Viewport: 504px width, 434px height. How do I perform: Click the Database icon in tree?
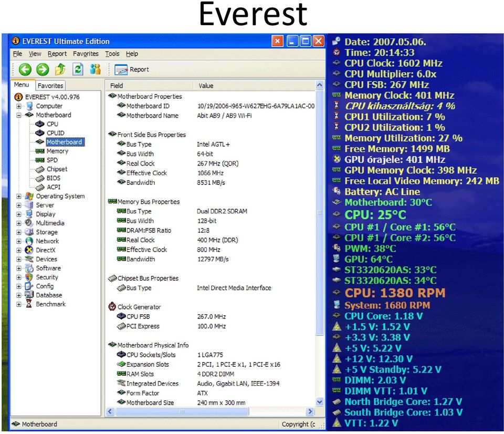pos(29,295)
